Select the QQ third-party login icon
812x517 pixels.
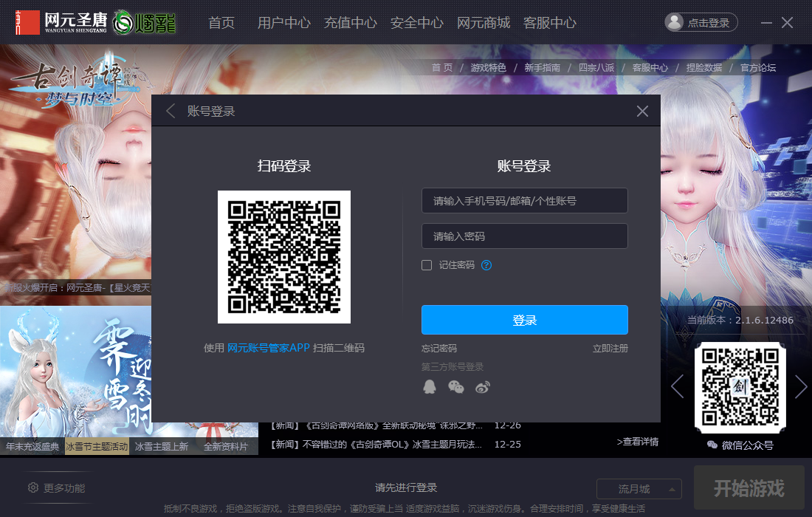coord(429,386)
